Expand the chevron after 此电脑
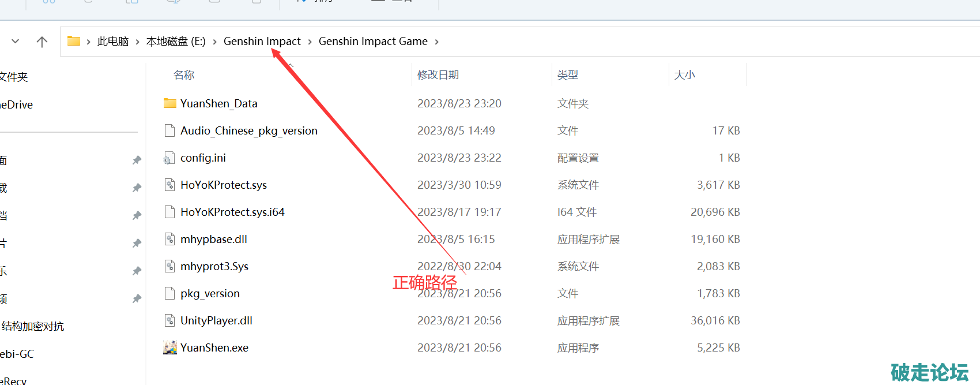 137,42
